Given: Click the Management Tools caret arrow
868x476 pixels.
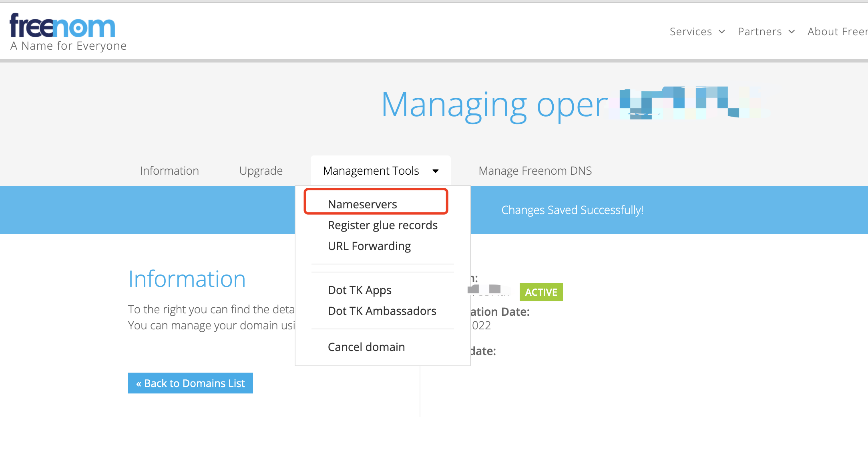Looking at the screenshot, I should click(x=436, y=171).
